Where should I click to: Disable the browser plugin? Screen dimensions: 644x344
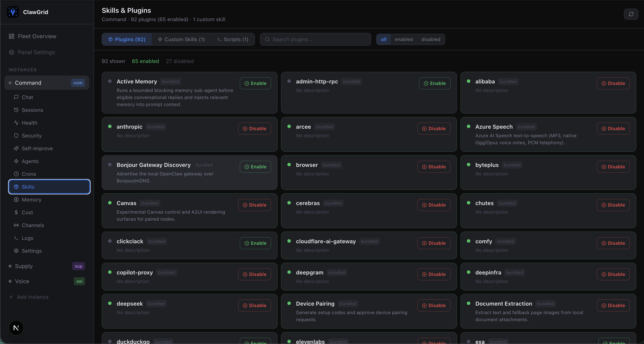434,167
